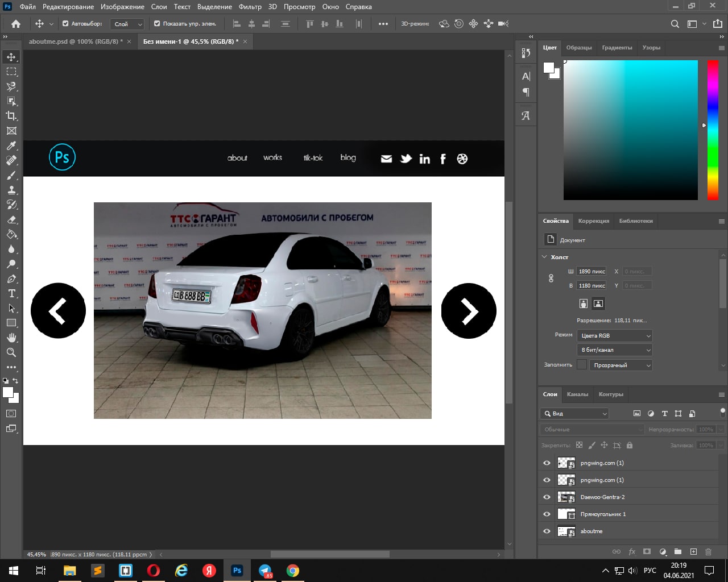
Task: Select the Hand tool
Action: pos(11,338)
